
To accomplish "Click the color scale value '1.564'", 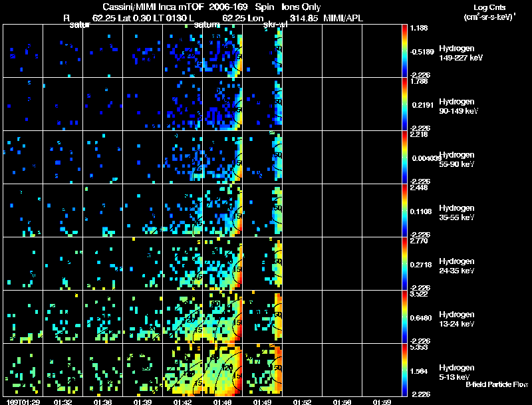I will point(420,372).
